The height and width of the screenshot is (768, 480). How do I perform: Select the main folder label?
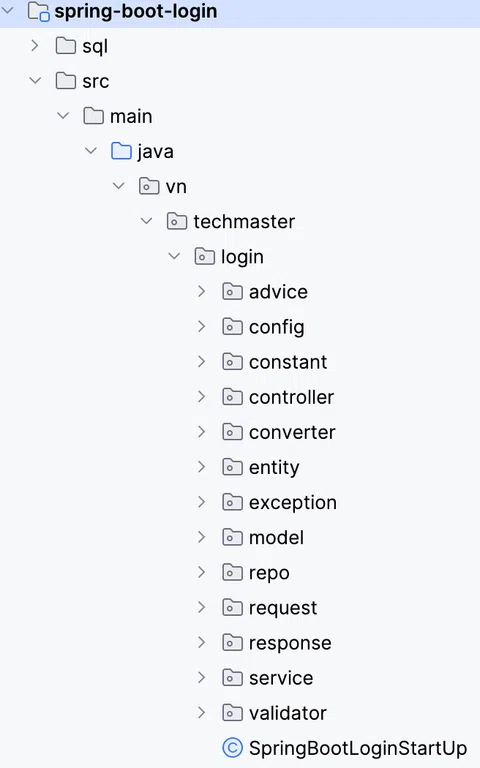[x=131, y=117]
